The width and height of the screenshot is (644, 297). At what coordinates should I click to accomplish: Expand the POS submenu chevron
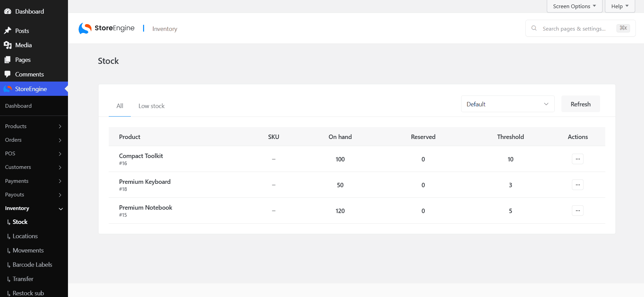[60, 154]
